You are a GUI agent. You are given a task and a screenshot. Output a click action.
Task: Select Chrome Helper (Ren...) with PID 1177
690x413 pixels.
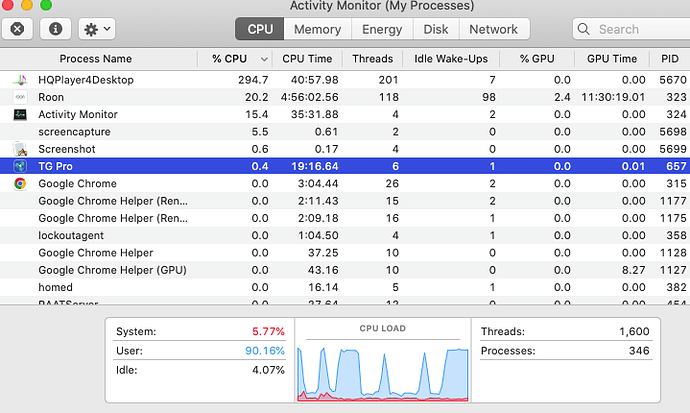click(x=113, y=201)
